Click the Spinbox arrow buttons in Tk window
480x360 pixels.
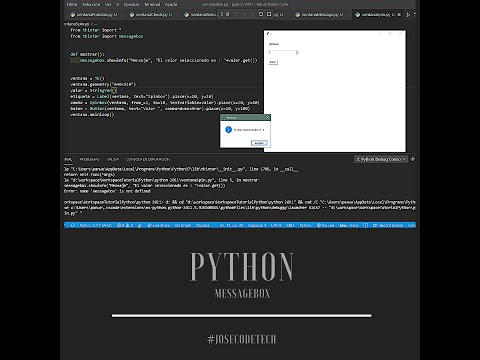pyautogui.click(x=297, y=52)
